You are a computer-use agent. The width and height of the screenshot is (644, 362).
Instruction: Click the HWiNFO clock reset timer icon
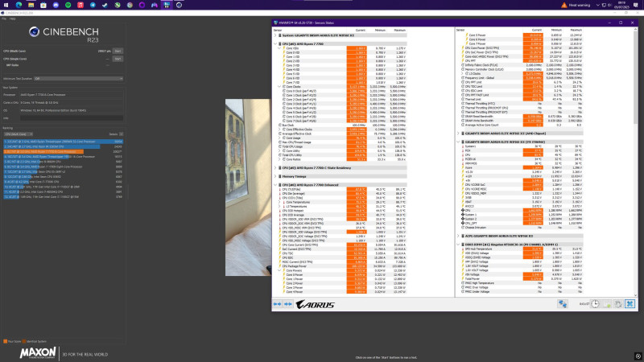[x=595, y=304]
